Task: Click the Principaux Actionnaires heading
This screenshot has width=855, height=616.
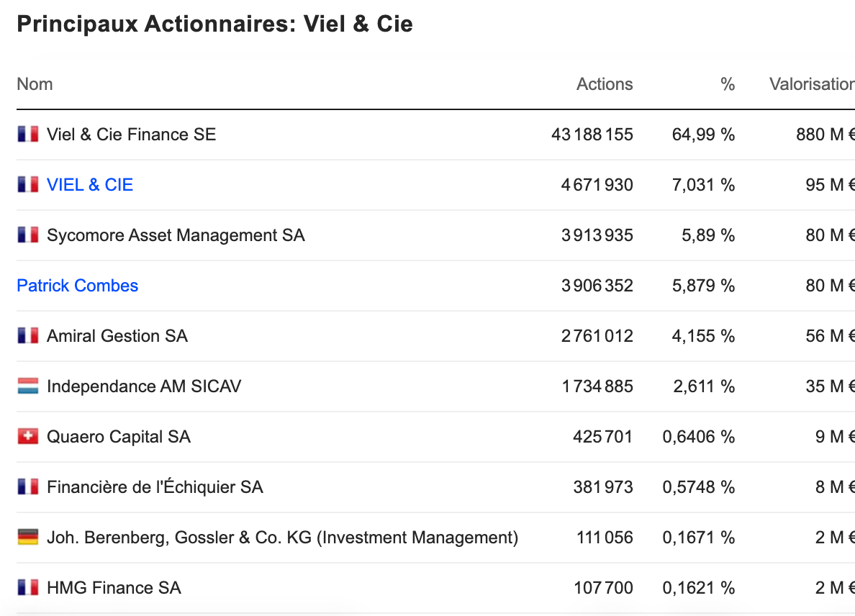Action: pos(214,24)
